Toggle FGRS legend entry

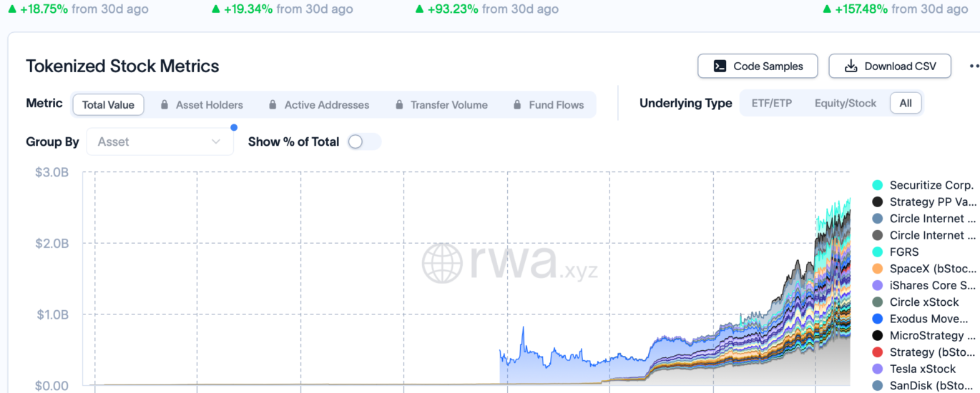pyautogui.click(x=896, y=252)
